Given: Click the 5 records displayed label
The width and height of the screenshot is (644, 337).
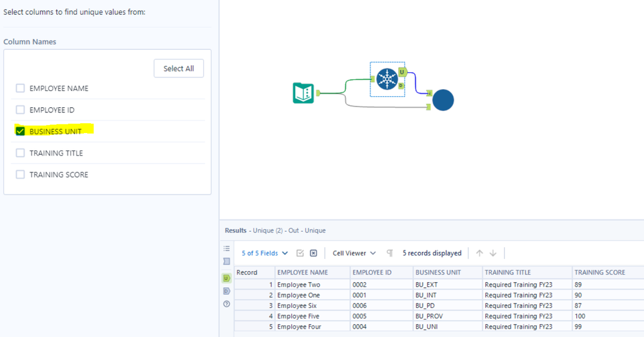Looking at the screenshot, I should 432,253.
